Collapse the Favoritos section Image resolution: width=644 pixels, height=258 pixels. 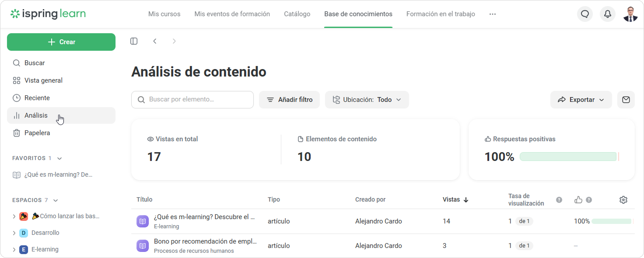tap(59, 158)
